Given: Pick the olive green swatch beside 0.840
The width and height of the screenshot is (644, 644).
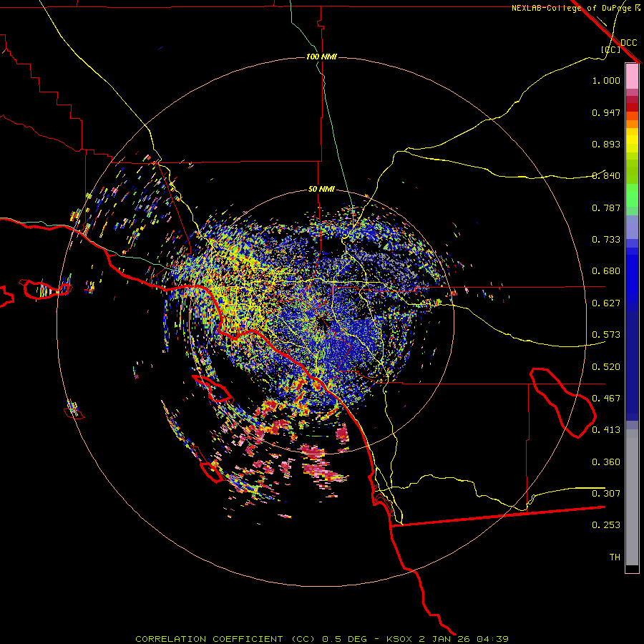Looking at the screenshot, I should coord(632,172).
